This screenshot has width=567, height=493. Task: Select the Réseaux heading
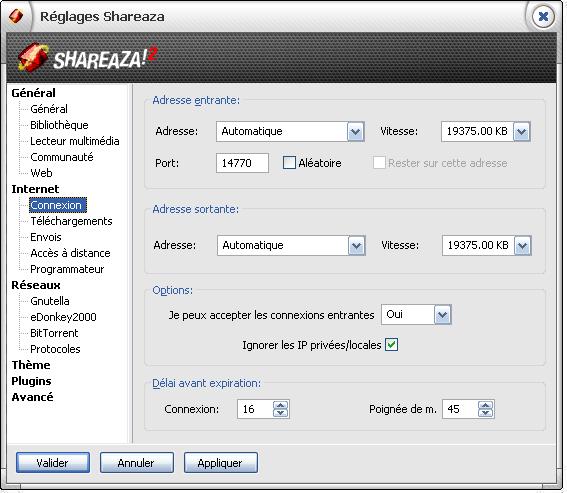click(x=36, y=285)
